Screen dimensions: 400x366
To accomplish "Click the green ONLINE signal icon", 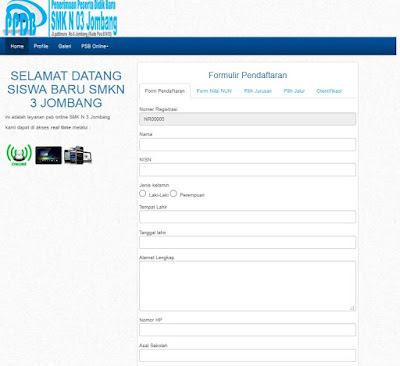I will click(19, 155).
